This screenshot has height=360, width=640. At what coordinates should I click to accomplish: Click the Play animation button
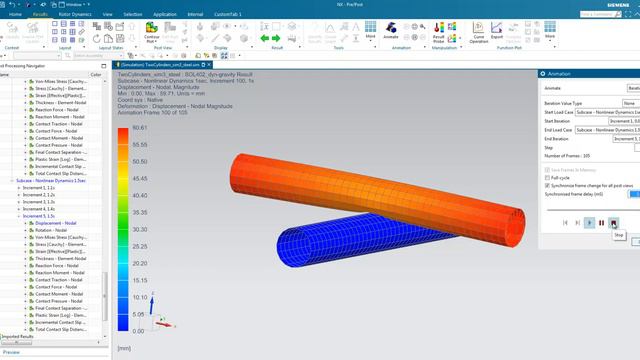[589, 223]
